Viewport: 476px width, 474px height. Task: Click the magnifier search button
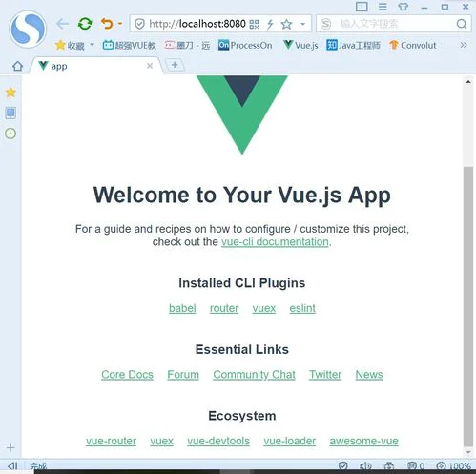tap(462, 24)
